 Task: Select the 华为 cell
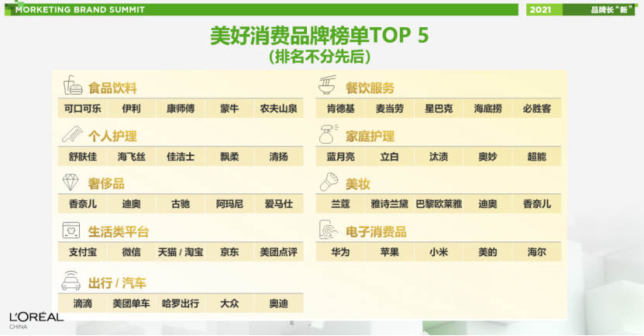(x=340, y=252)
